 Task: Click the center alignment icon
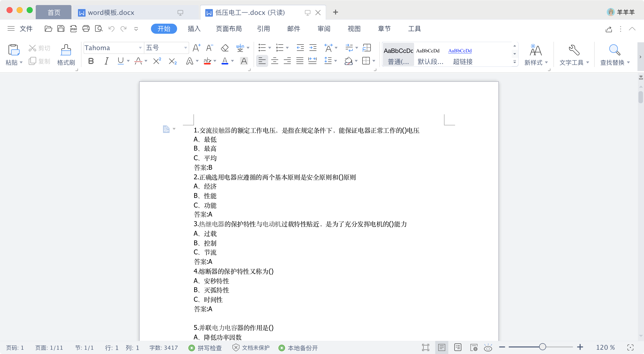(x=274, y=61)
